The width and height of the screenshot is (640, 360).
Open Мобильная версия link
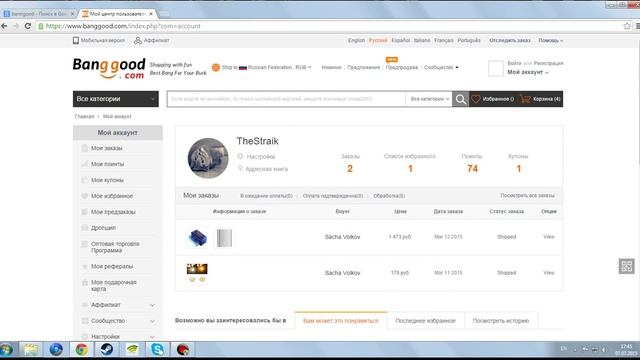[x=99, y=40]
